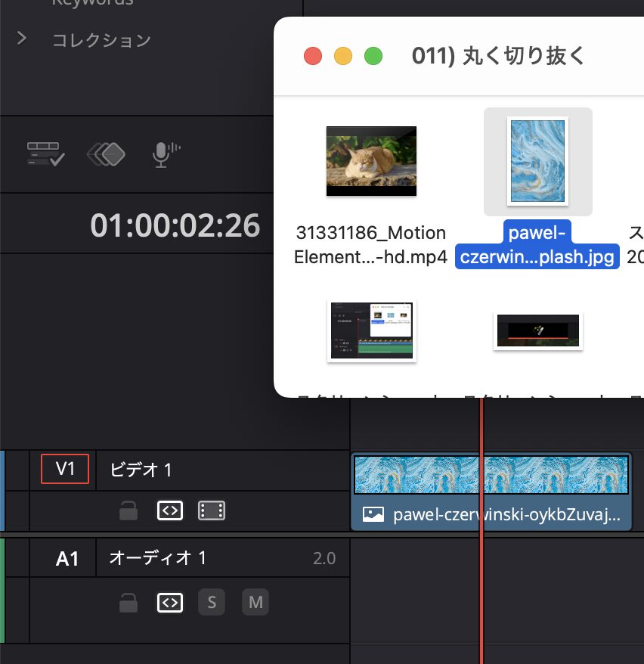Click the checklist toolbar icon beside the diamonds
Viewport: 644px width, 664px height.
coord(44,154)
